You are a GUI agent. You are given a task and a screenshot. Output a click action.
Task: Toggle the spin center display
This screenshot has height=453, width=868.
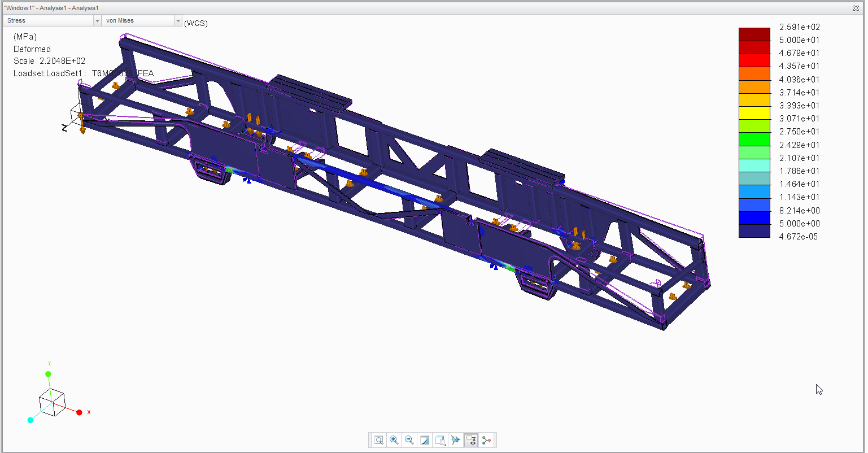point(455,439)
